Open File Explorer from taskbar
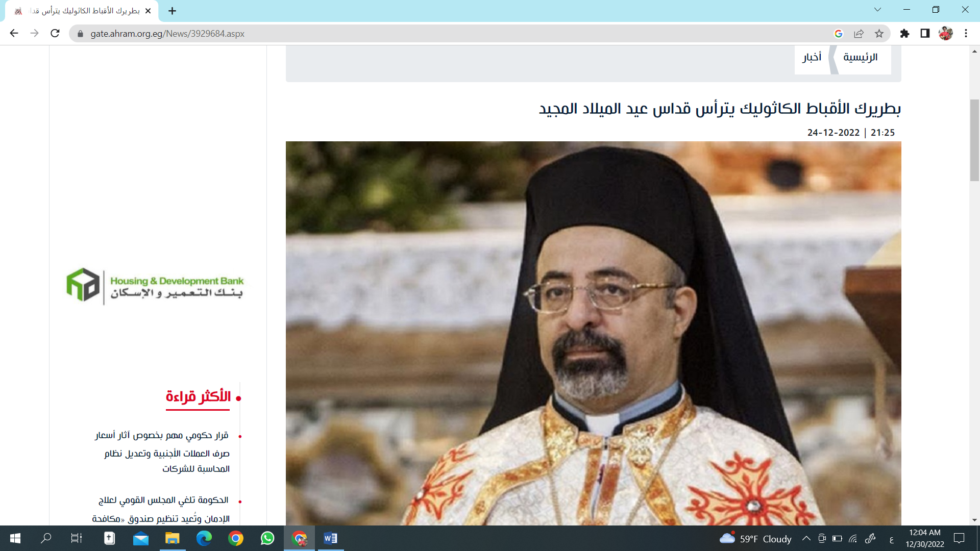Viewport: 980px width, 551px height. 173,538
